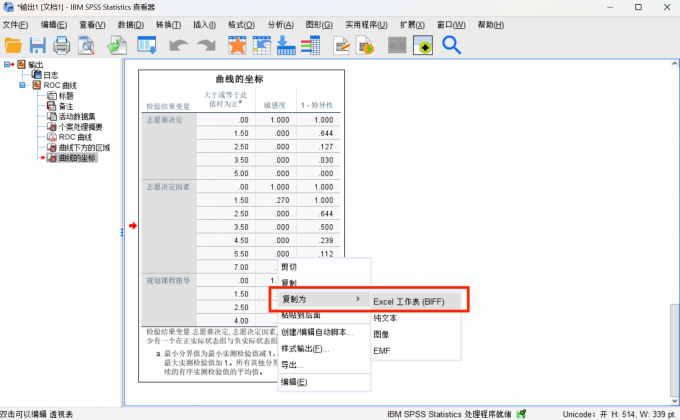This screenshot has width=680, height=420.
Task: Click the Go to Data star icon
Action: (x=237, y=45)
